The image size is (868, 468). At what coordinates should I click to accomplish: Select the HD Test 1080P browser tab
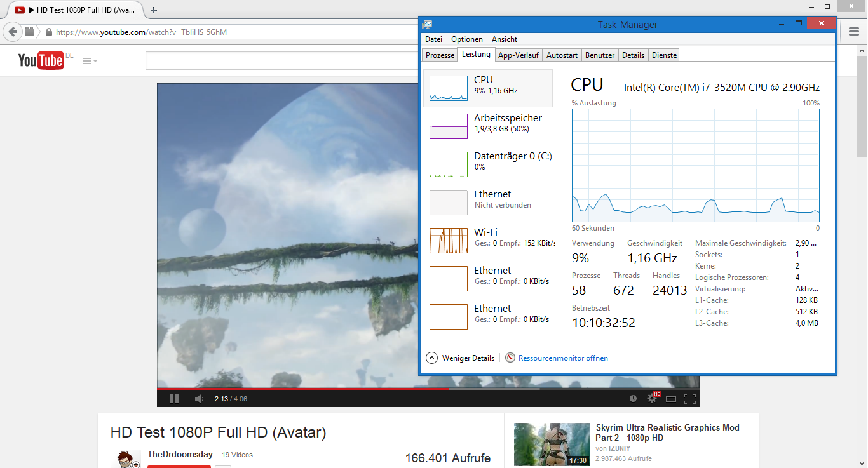point(75,10)
